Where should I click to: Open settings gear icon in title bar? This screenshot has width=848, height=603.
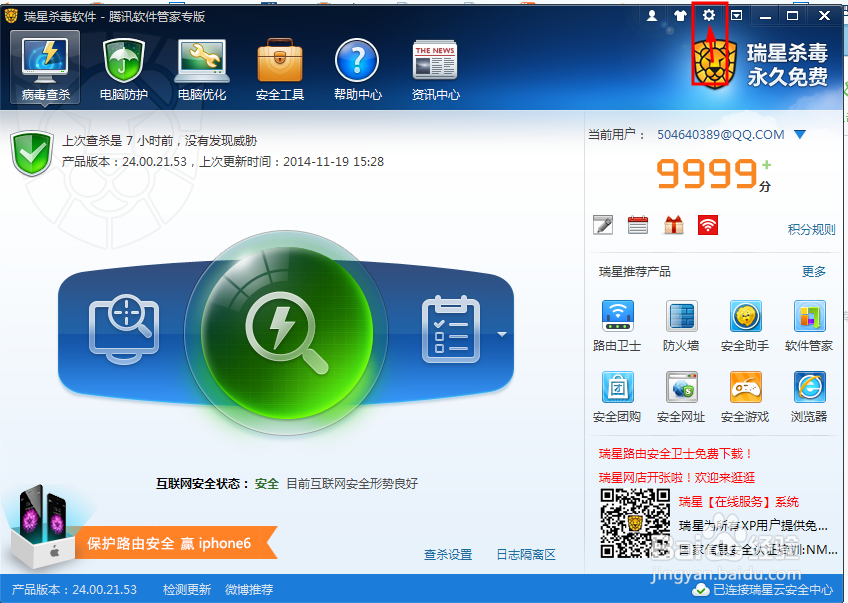[708, 15]
